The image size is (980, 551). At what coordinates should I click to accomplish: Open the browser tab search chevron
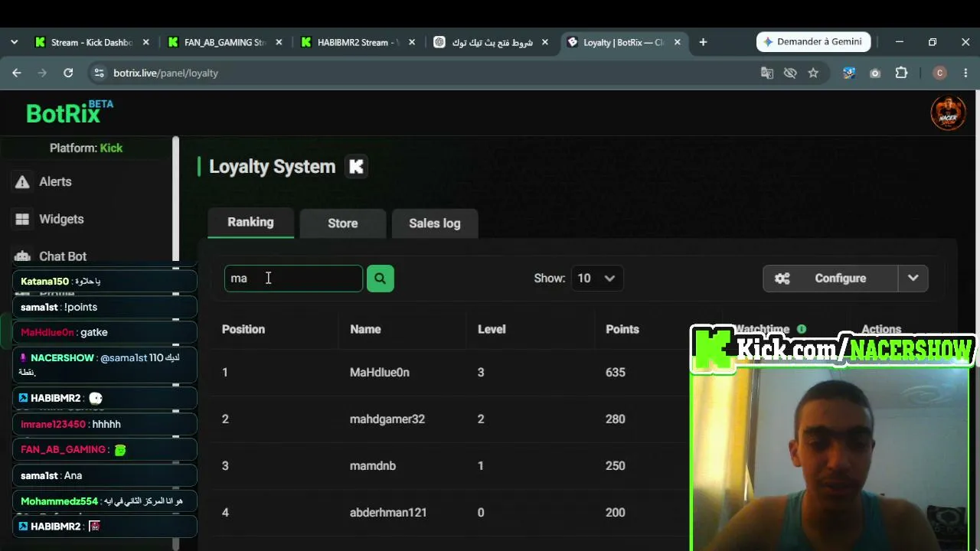point(15,42)
